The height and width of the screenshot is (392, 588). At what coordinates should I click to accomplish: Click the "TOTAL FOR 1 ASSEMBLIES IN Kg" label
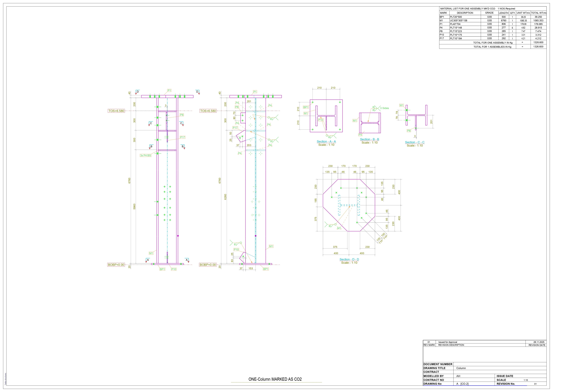coord(492,47)
